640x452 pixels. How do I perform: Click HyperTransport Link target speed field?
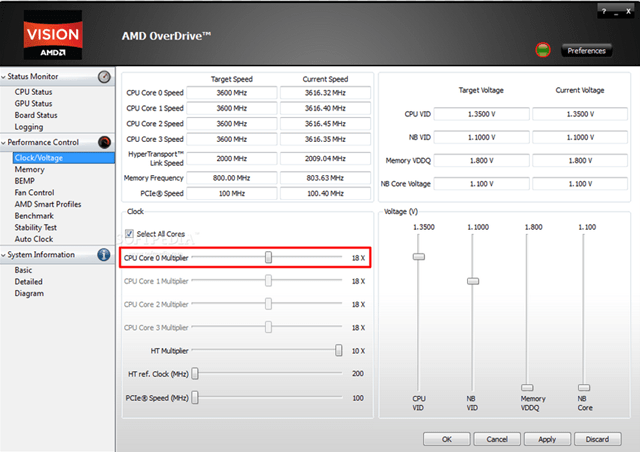pos(231,158)
